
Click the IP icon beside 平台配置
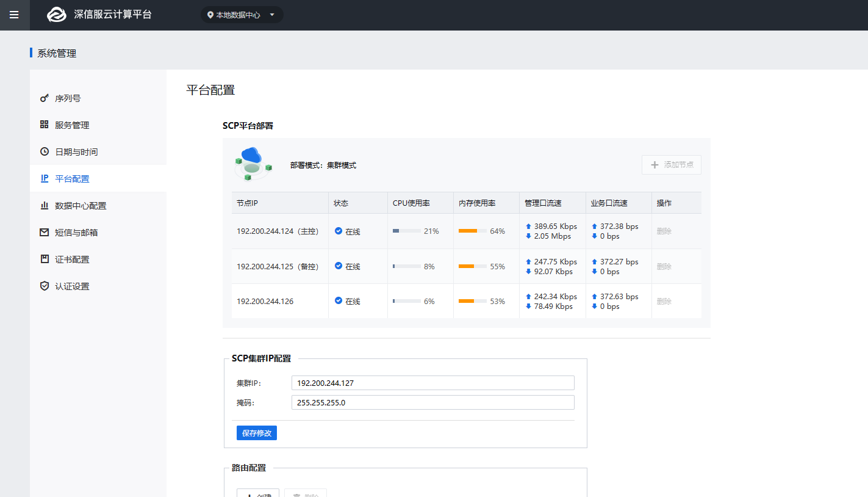tap(45, 178)
